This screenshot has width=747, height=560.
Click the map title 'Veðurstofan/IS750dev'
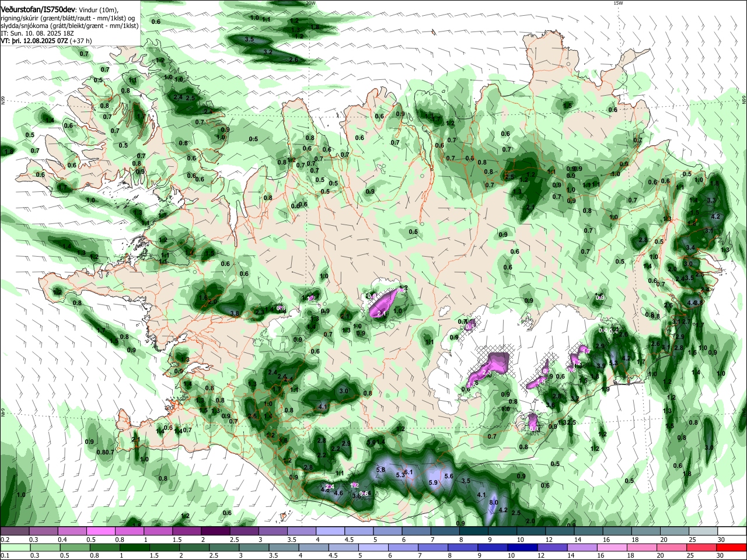pos(38,9)
